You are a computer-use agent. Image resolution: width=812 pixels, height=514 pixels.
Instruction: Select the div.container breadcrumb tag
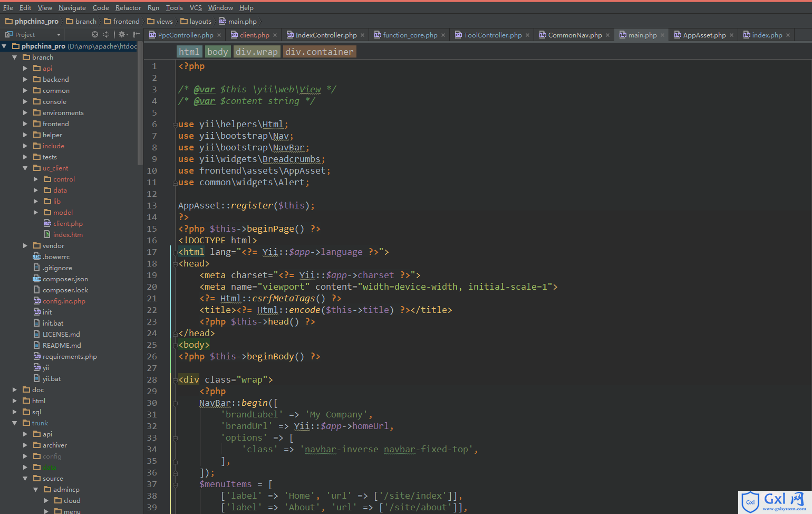[320, 51]
